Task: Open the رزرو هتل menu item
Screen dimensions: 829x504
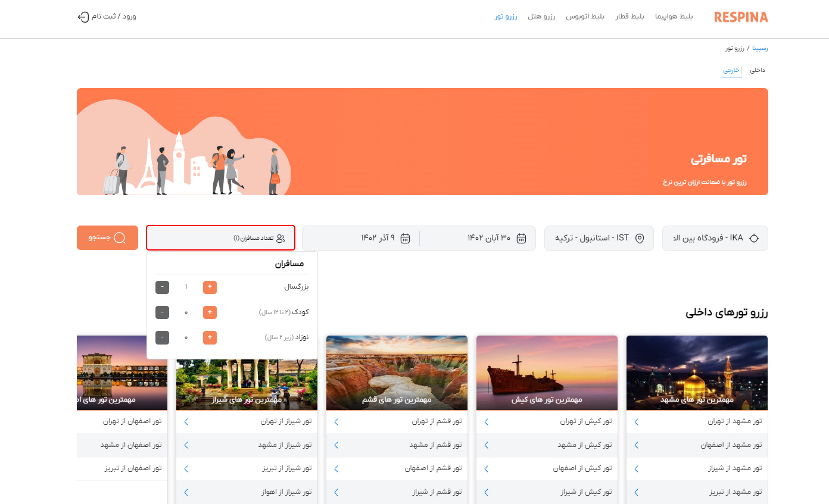Action: [541, 17]
